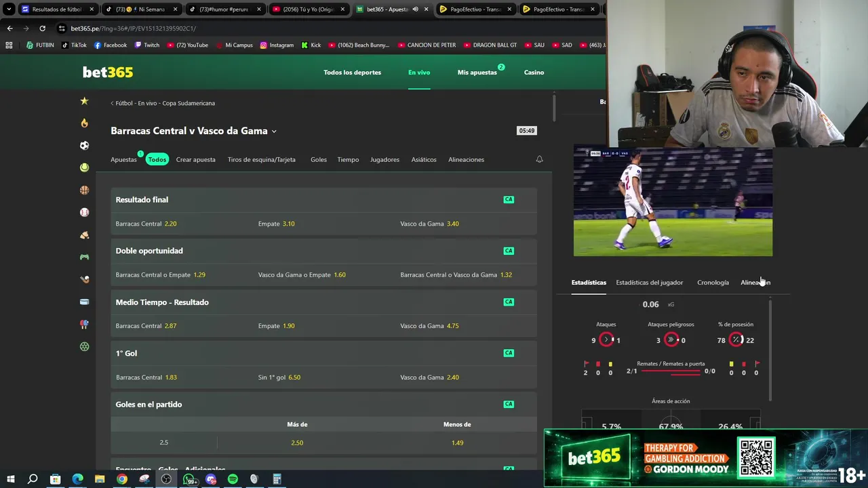Click the CA cash-out badge on Resultado final
868x488 pixels.
pos(509,200)
